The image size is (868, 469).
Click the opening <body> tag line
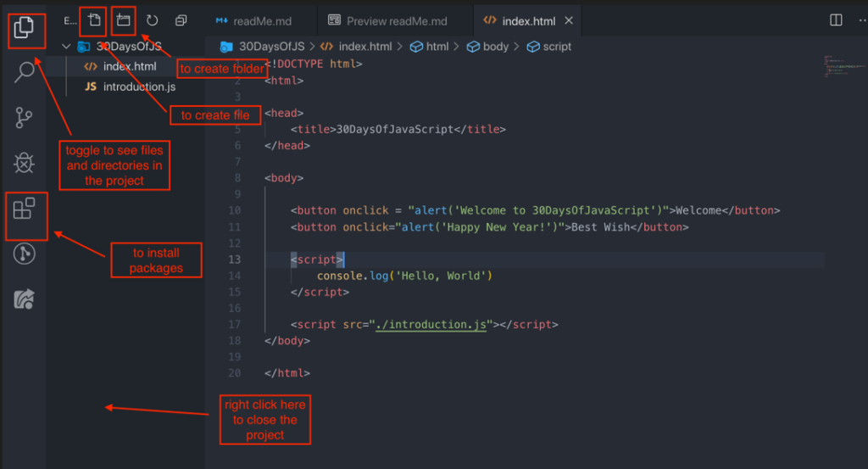tap(283, 178)
